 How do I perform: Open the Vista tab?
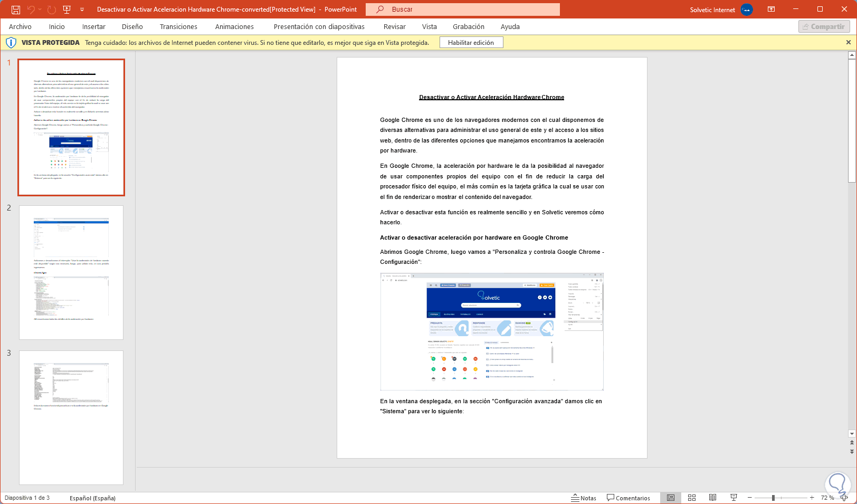430,27
